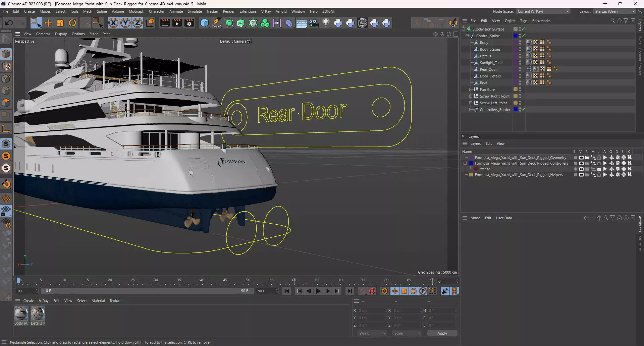Toggle Controllers_Border enable checkmark
The image size is (644, 346).
click(x=523, y=110)
